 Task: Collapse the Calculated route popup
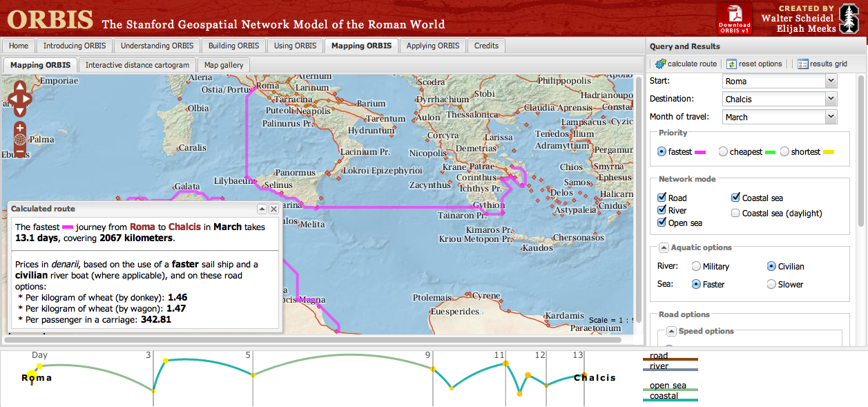262,209
